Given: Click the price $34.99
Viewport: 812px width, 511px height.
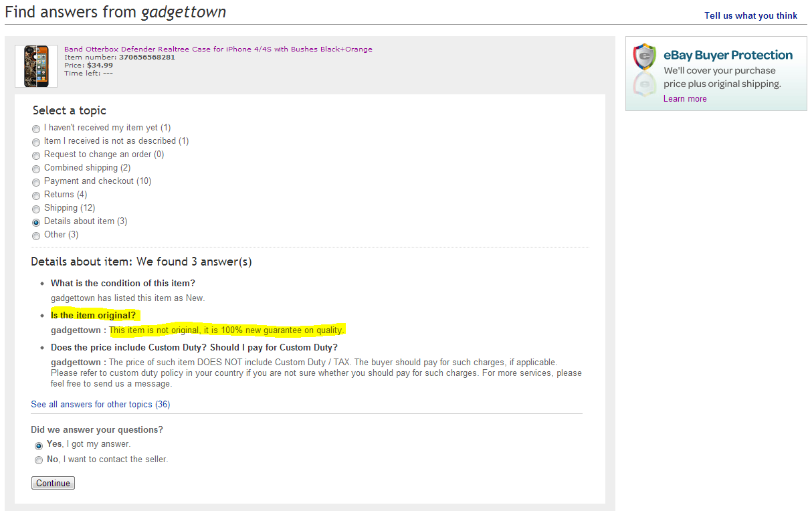Looking at the screenshot, I should tap(100, 66).
